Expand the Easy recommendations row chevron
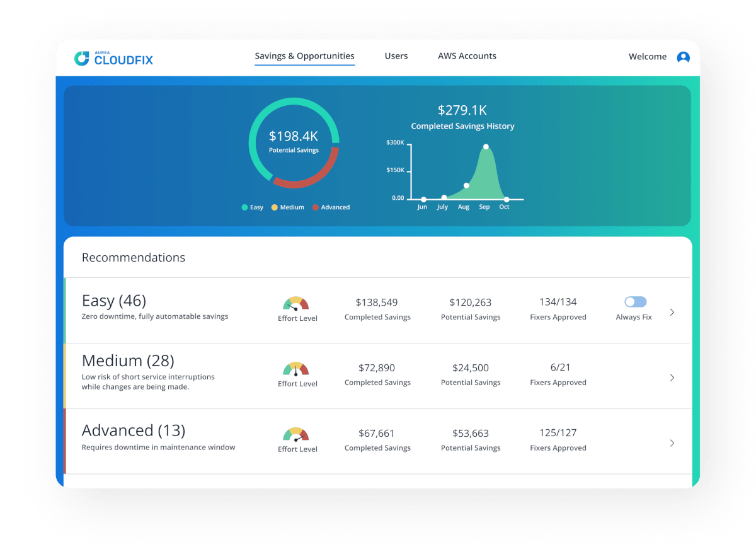This screenshot has height=554, width=756. coord(672,311)
